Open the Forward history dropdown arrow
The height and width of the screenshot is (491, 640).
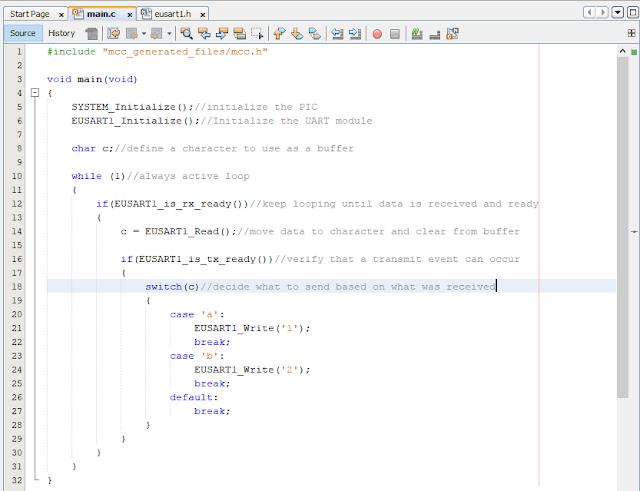(169, 33)
